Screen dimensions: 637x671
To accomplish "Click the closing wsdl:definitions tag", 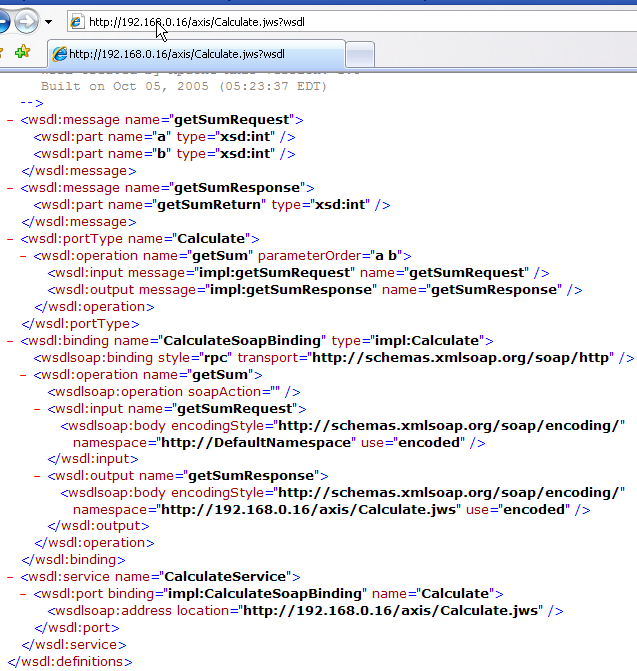I will coord(70,662).
